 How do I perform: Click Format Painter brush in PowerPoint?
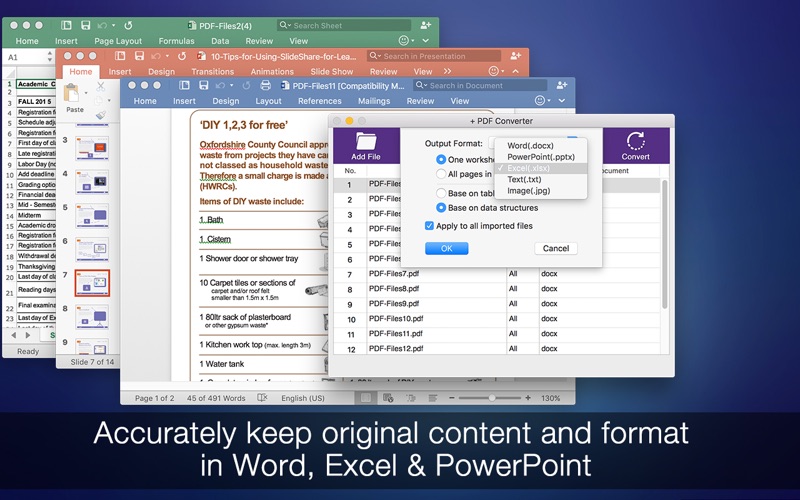click(x=101, y=116)
